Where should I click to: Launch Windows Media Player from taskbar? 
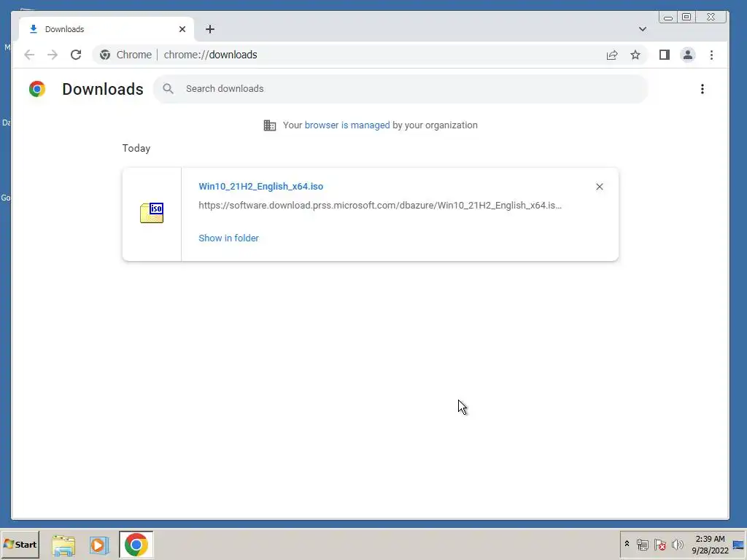99,545
